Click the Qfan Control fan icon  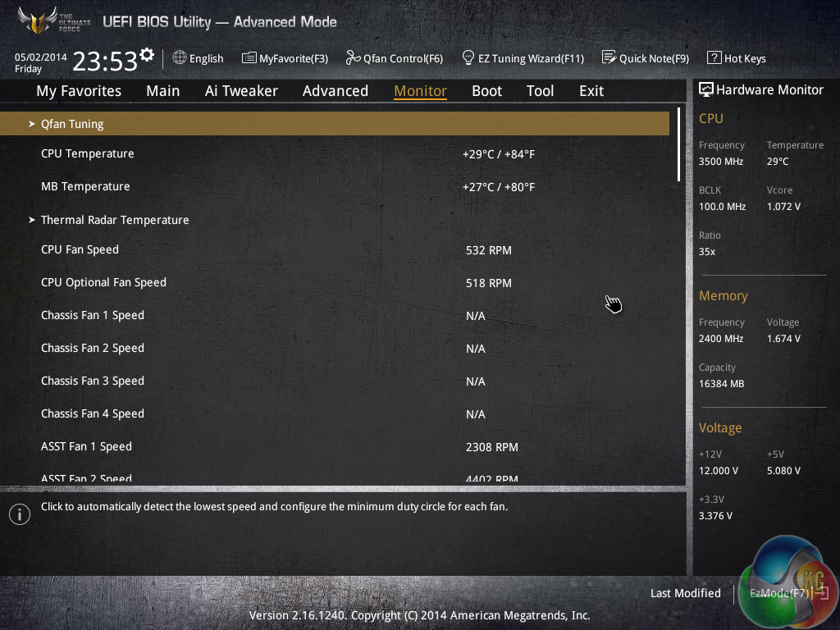(353, 58)
